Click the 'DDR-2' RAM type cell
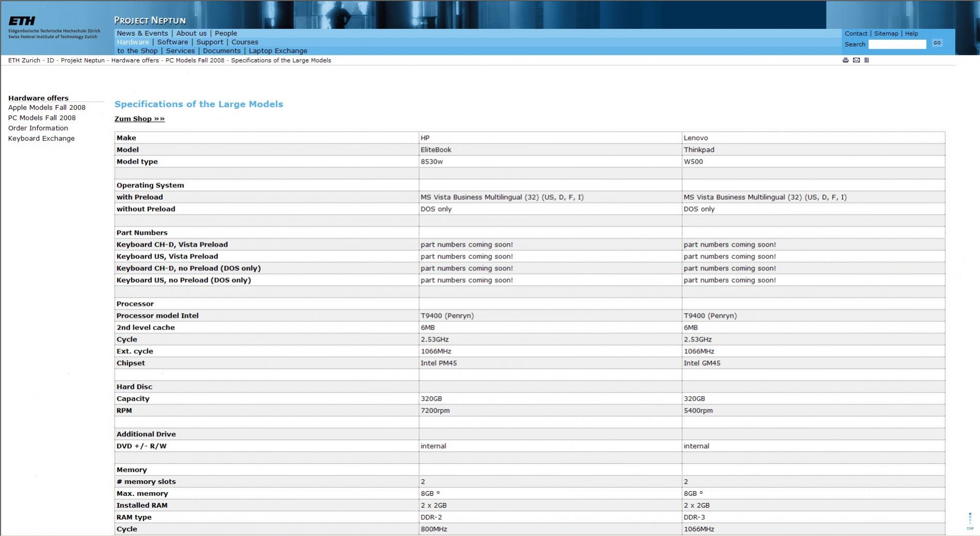This screenshot has height=536, width=980. (x=550, y=517)
